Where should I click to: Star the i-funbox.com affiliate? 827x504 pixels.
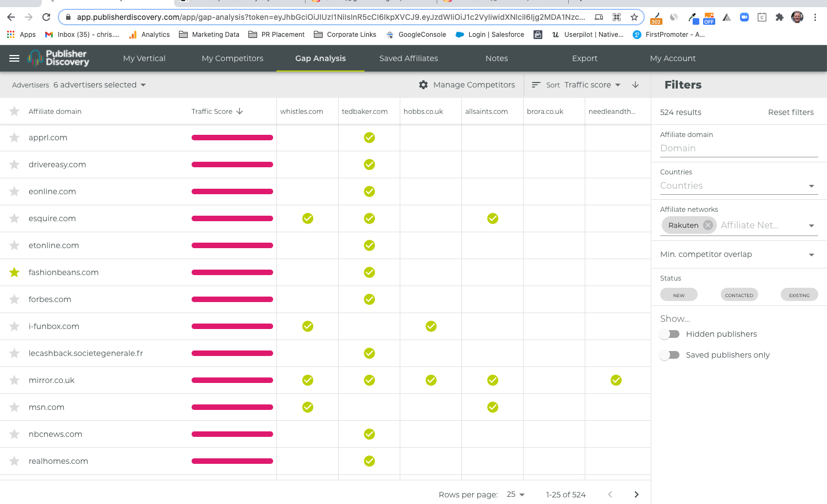click(14, 326)
